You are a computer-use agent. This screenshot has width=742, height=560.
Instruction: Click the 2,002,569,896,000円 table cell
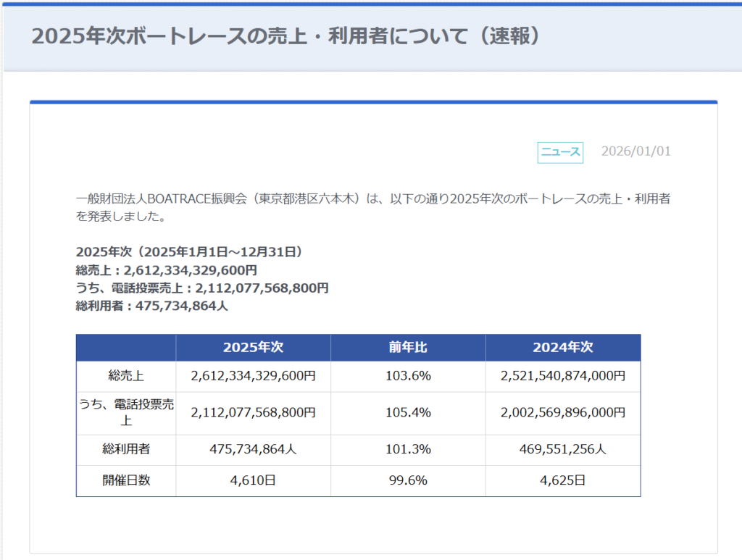(x=563, y=412)
